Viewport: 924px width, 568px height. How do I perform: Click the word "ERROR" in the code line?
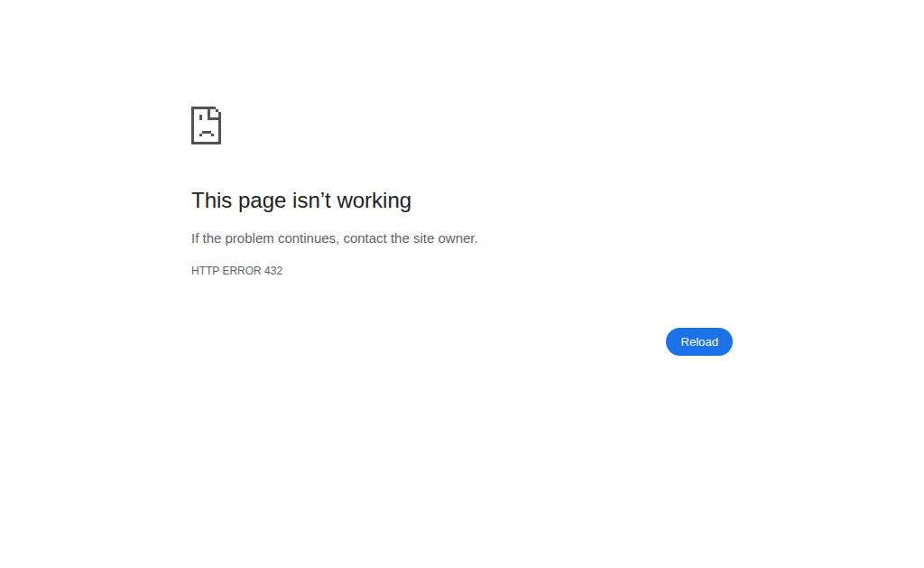pos(242,271)
